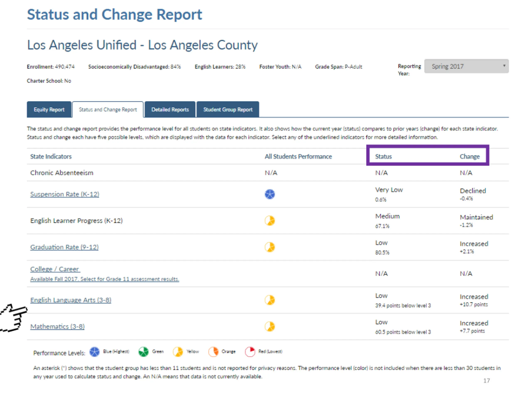Click the +7.7 points change value

point(472,331)
